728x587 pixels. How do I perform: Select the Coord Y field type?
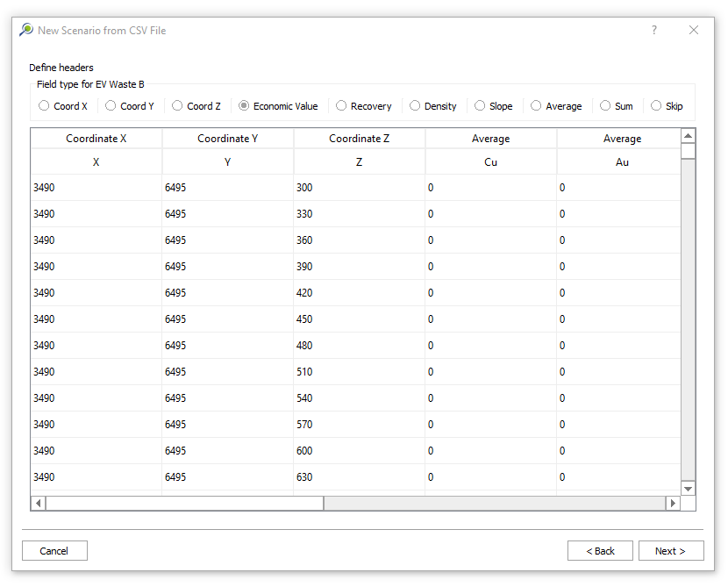(111, 106)
